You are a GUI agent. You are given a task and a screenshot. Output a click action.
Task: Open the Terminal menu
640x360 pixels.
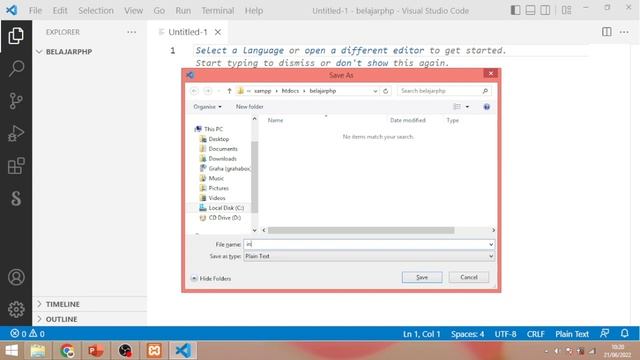pyautogui.click(x=218, y=11)
